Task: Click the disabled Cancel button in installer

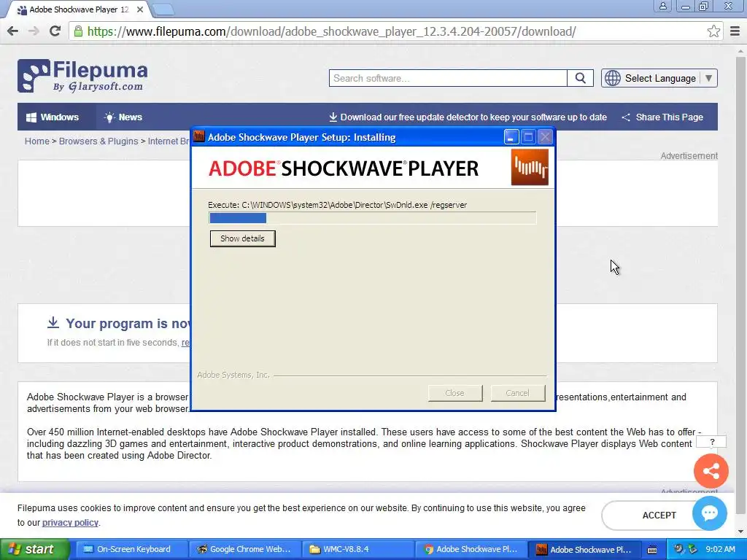Action: tap(517, 393)
